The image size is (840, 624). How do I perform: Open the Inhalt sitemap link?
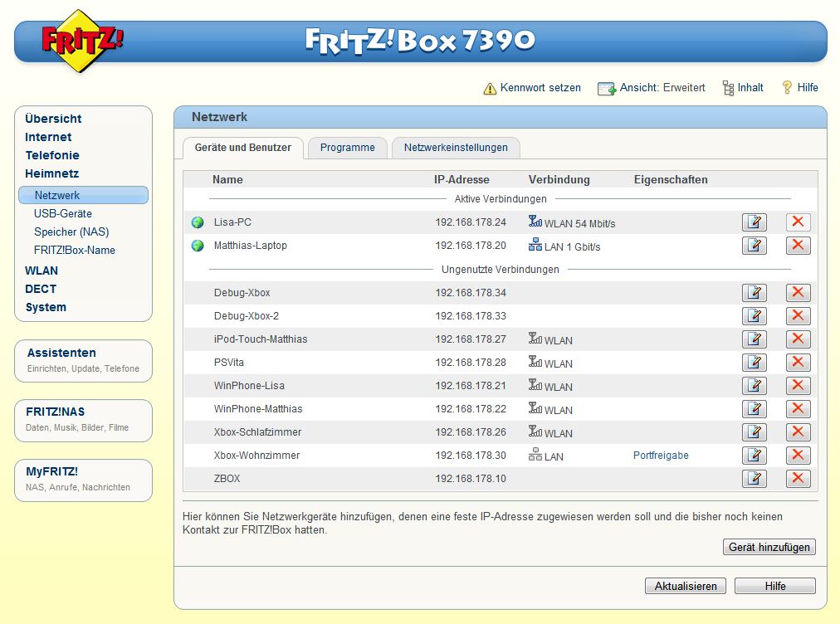click(x=743, y=88)
